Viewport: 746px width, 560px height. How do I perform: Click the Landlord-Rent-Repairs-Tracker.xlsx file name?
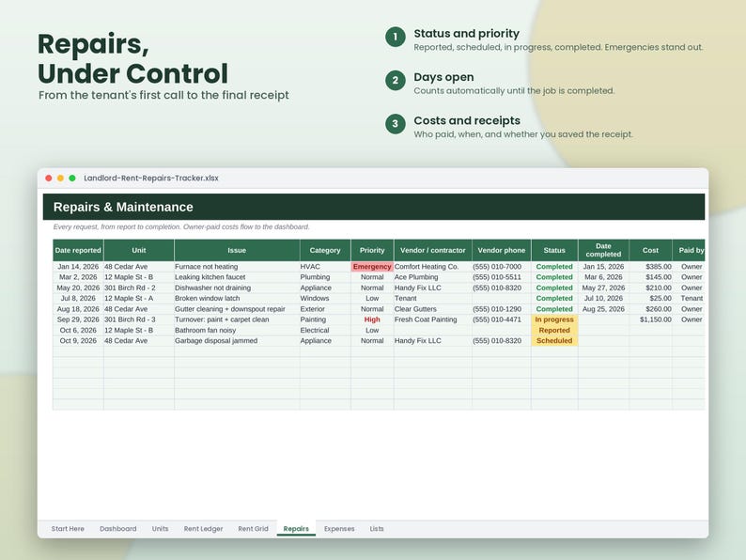pos(151,178)
